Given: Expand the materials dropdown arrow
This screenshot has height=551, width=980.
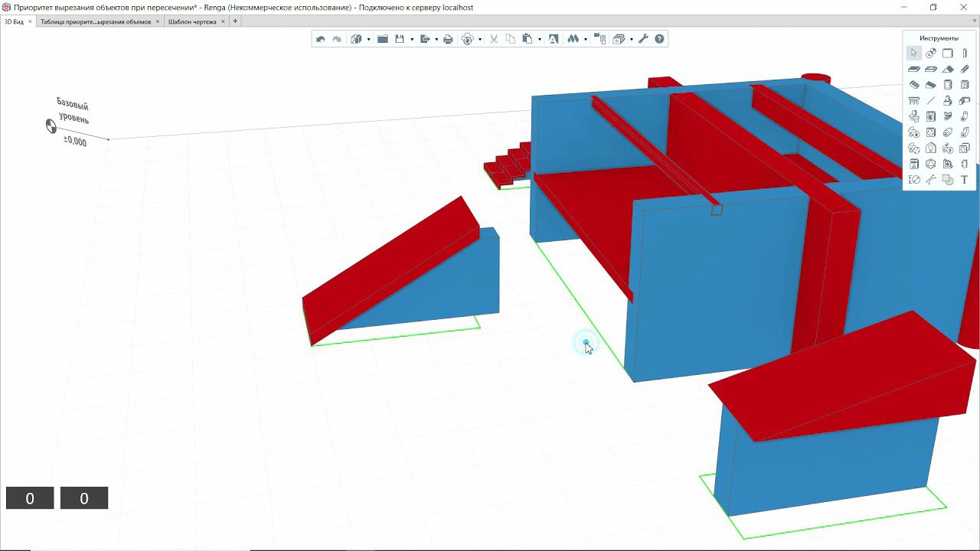Looking at the screenshot, I should tap(586, 39).
